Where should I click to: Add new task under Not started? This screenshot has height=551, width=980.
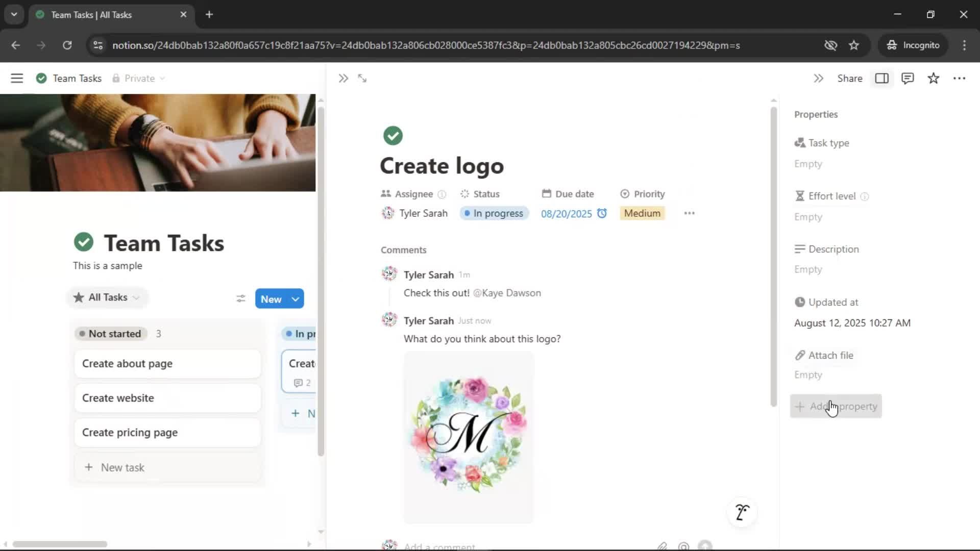(167, 467)
